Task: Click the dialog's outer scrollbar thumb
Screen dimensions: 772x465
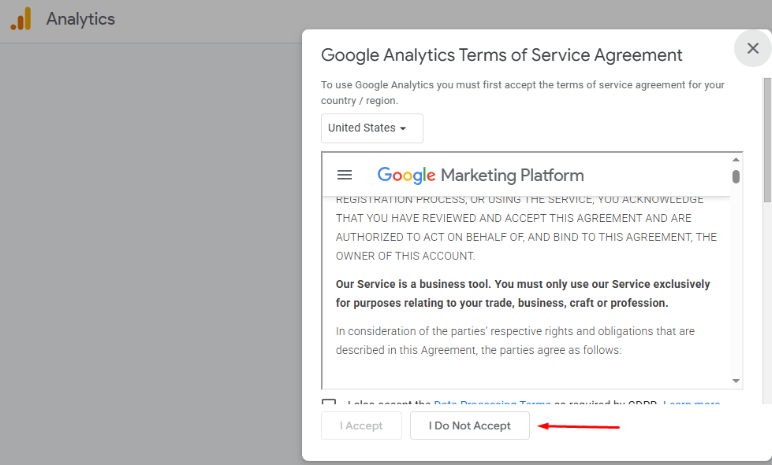Action: (767, 140)
